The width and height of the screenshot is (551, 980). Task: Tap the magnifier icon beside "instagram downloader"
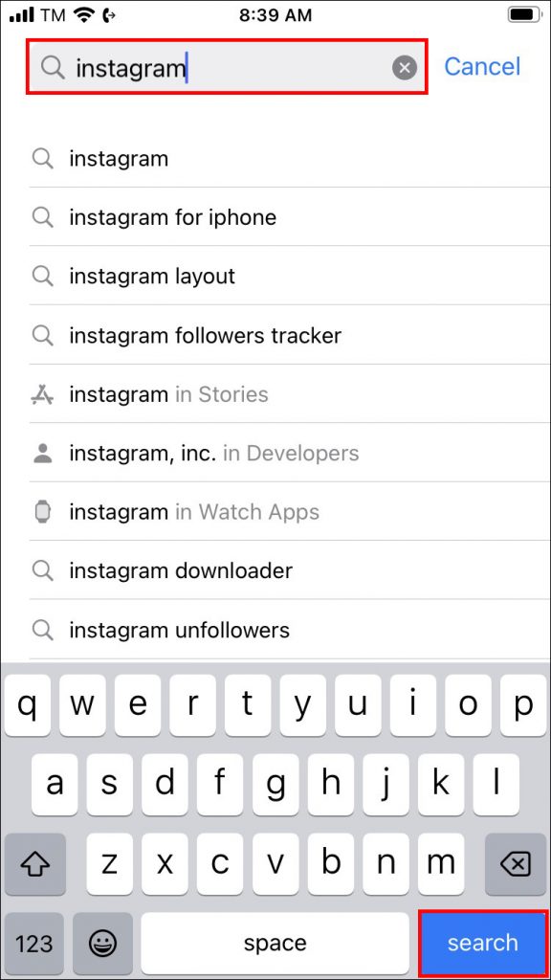(42, 570)
